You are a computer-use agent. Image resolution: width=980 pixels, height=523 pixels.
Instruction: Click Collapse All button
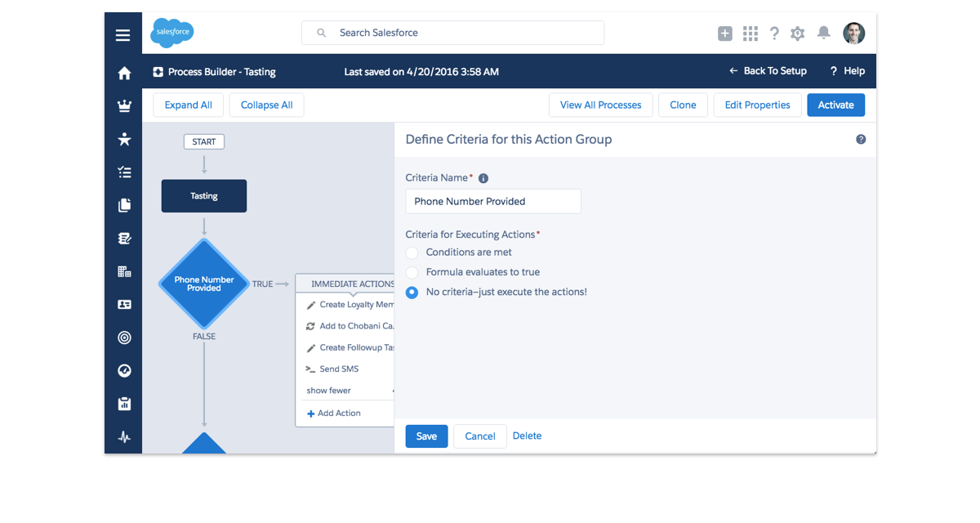click(266, 105)
